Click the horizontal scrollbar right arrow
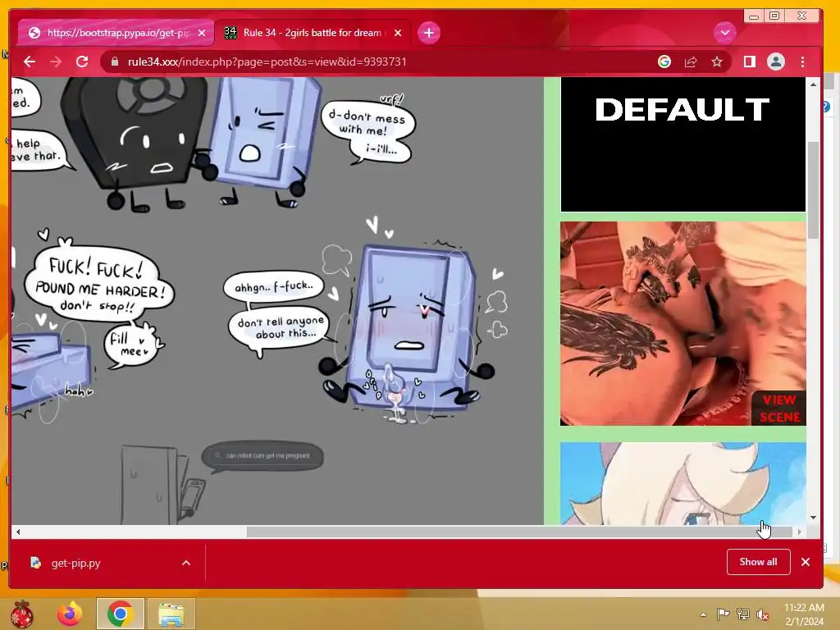This screenshot has height=630, width=840. click(799, 532)
